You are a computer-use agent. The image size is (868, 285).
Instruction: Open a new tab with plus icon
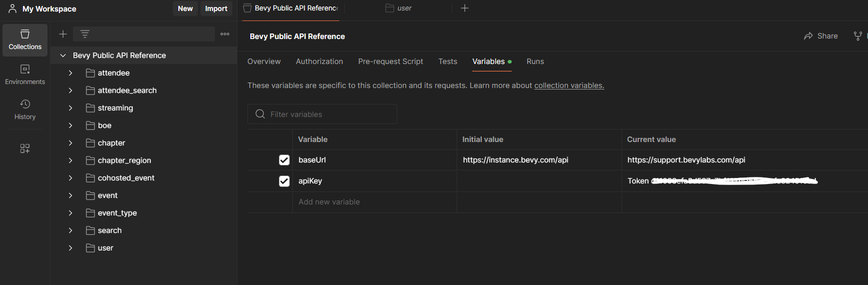(465, 8)
